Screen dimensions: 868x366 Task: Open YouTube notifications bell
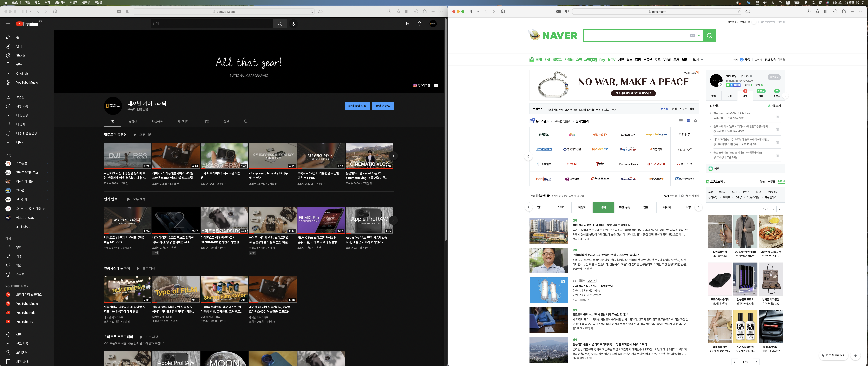pos(420,24)
